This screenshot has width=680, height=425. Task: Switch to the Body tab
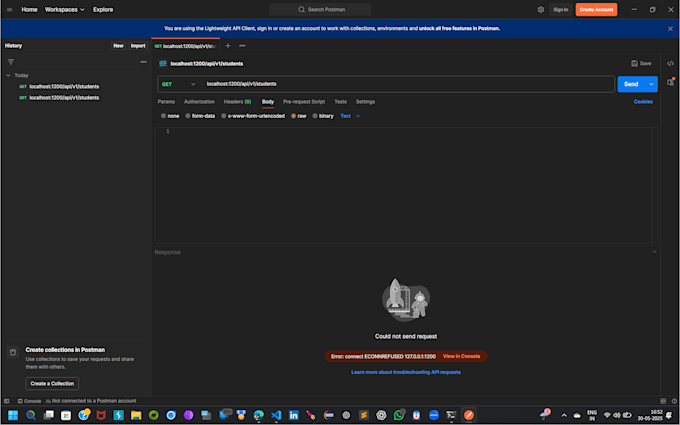pos(268,101)
